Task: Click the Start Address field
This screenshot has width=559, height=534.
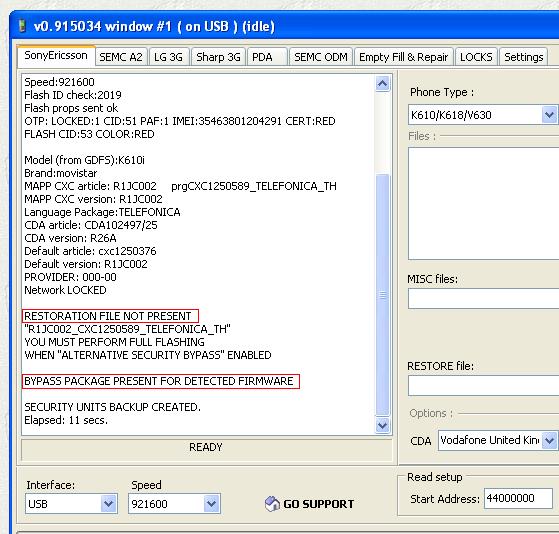Action: click(x=518, y=498)
